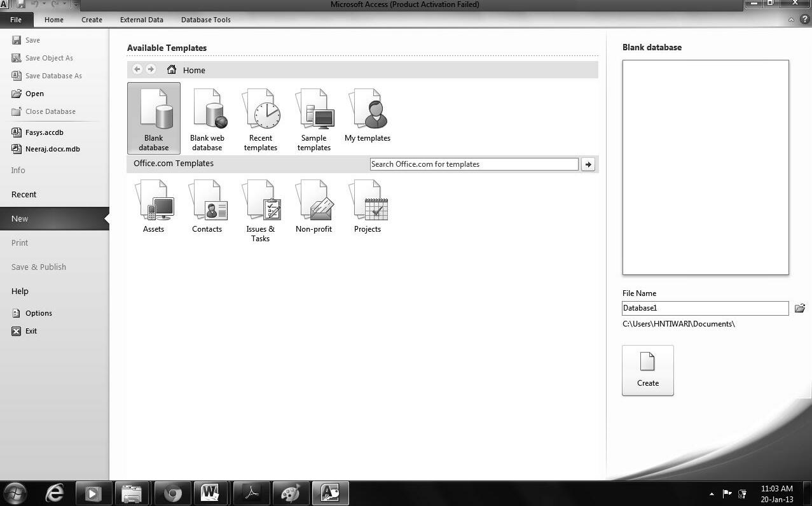Viewport: 812px width, 506px height.
Task: Click the Blank database preview pane
Action: click(706, 167)
